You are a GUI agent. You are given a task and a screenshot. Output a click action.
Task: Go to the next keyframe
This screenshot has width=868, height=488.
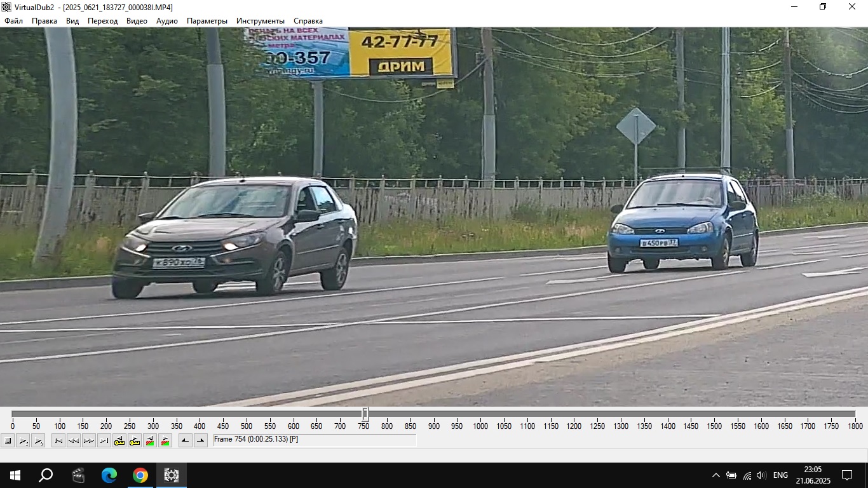[135, 440]
